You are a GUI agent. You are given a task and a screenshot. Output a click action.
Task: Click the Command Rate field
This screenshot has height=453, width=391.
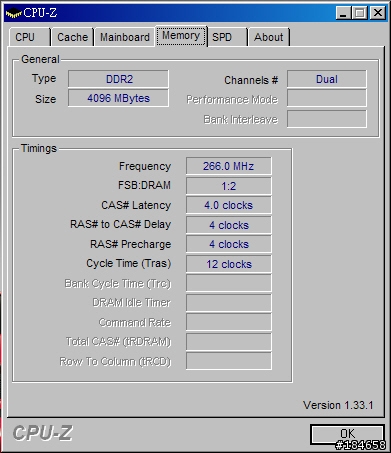(229, 322)
